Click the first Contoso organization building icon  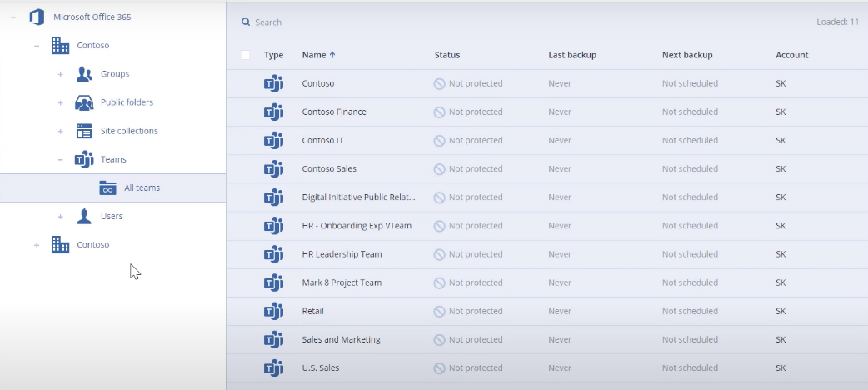point(60,46)
